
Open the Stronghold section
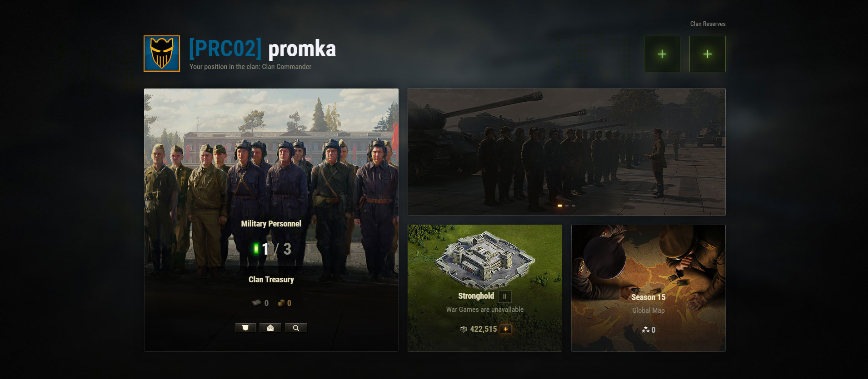[485, 288]
